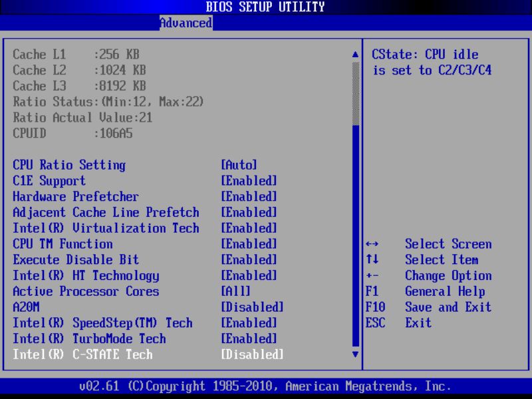Turn off Intel(R) Virtualization Tech
532x399 pixels.
(251, 228)
